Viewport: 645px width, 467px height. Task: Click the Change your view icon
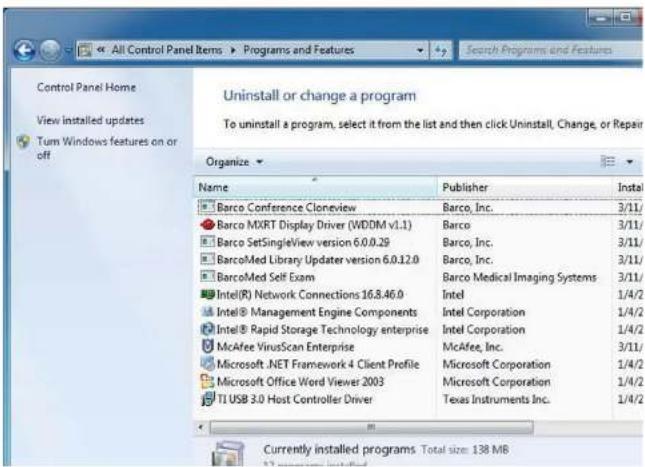click(608, 161)
